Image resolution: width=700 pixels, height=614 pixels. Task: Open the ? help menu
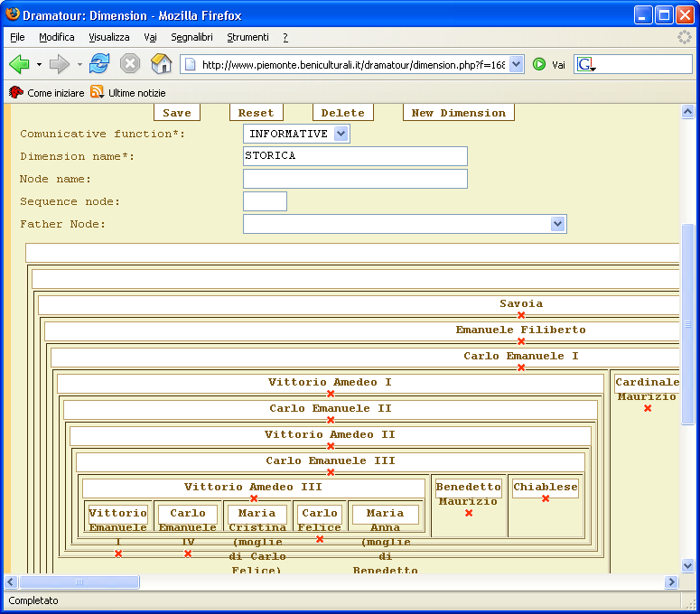pos(285,38)
